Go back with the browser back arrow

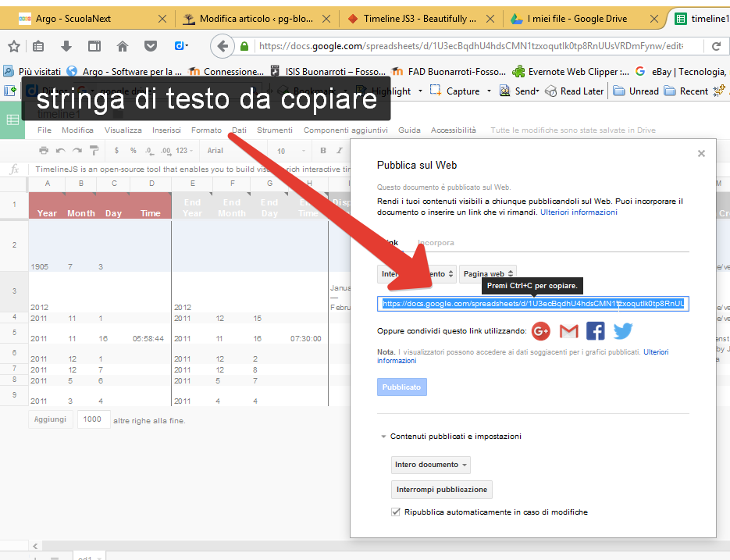(x=223, y=46)
